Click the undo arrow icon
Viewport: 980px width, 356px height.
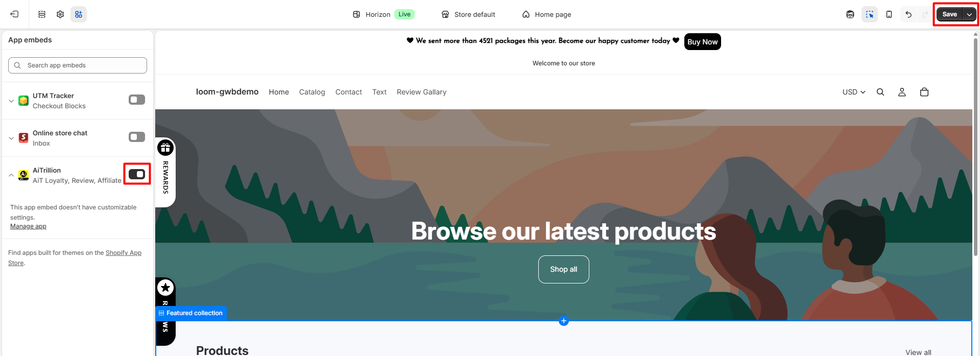coord(909,14)
